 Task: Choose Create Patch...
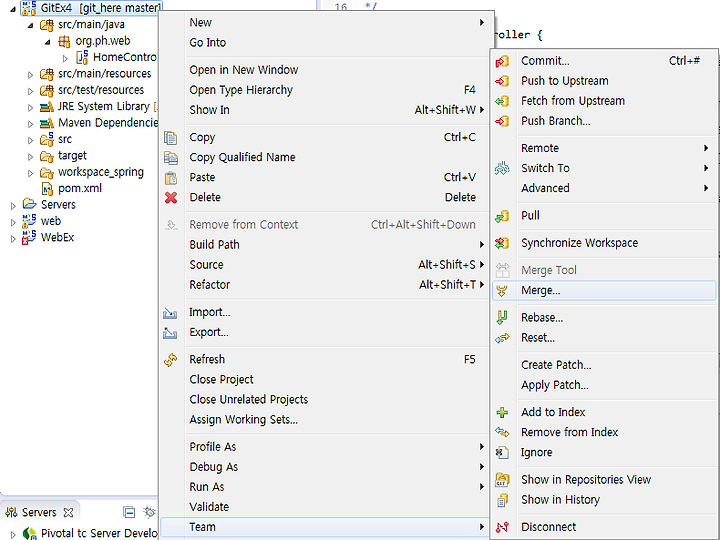[x=604, y=365]
